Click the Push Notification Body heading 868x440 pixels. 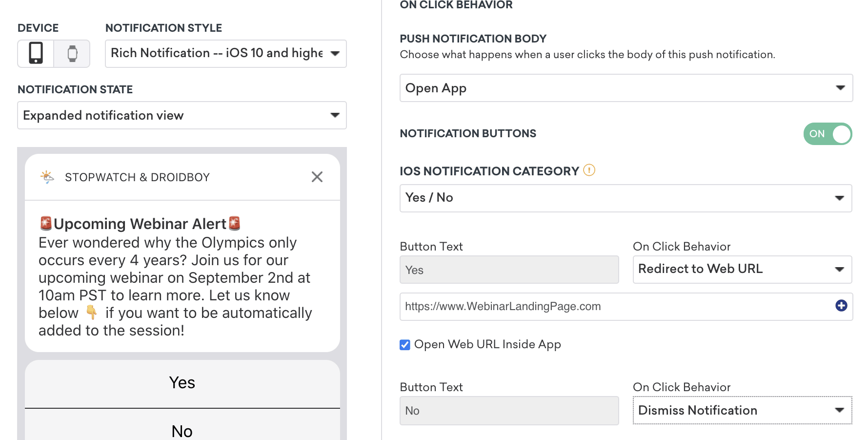pyautogui.click(x=473, y=39)
